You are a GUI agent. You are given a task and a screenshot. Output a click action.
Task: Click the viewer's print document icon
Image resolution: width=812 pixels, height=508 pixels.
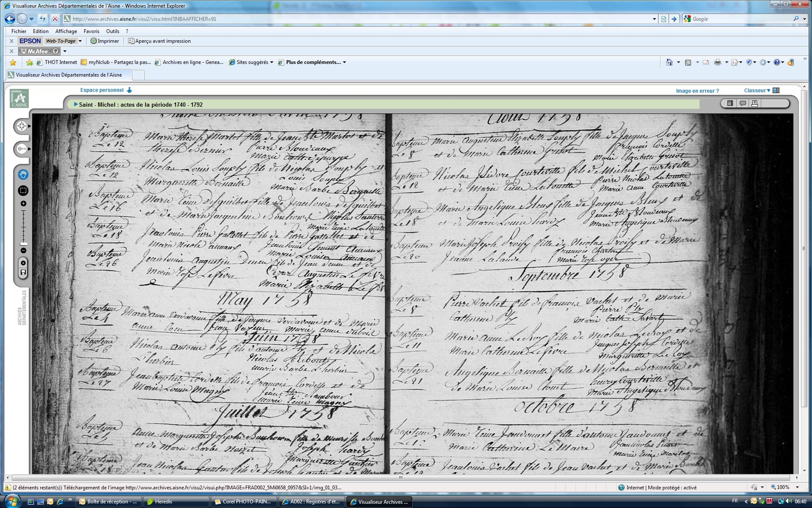(x=754, y=103)
